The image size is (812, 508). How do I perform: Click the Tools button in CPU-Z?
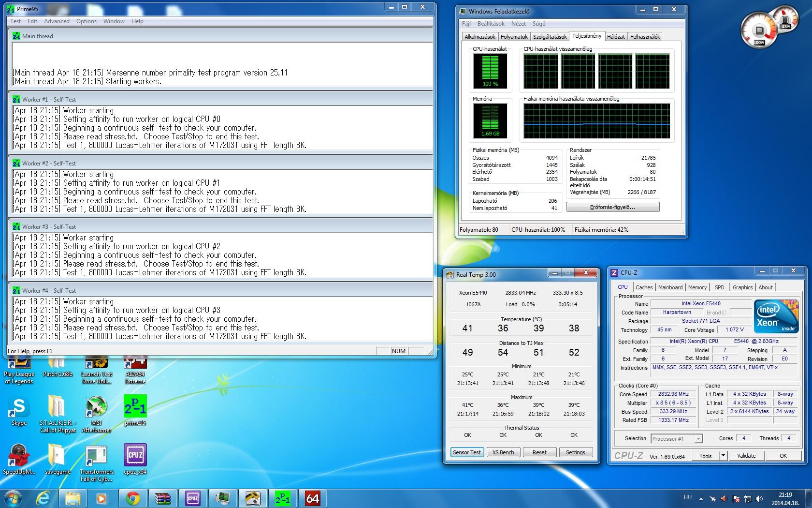click(x=706, y=456)
